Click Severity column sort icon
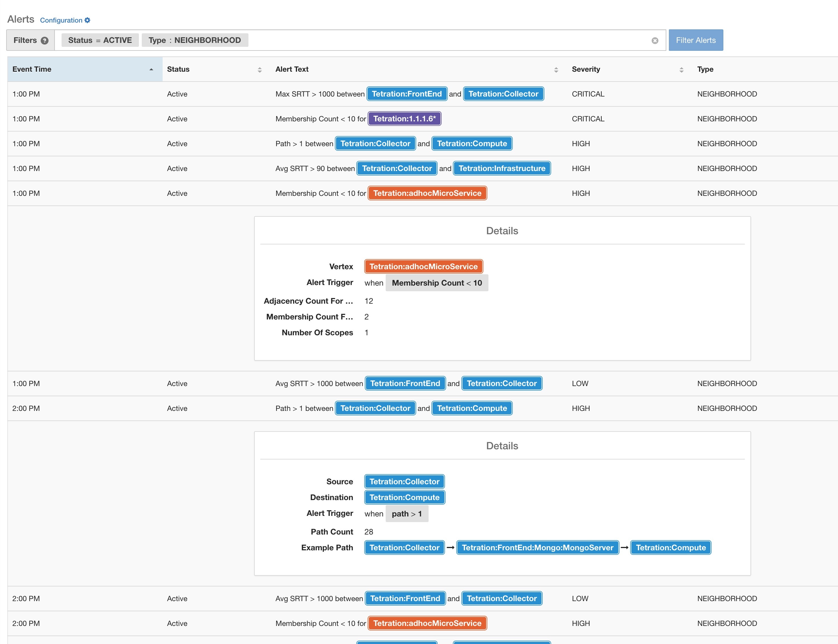Viewport: 838px width, 644px height. [681, 70]
